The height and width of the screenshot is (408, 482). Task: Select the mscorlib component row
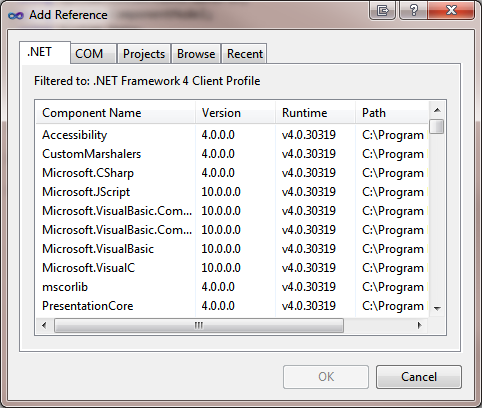(232, 287)
